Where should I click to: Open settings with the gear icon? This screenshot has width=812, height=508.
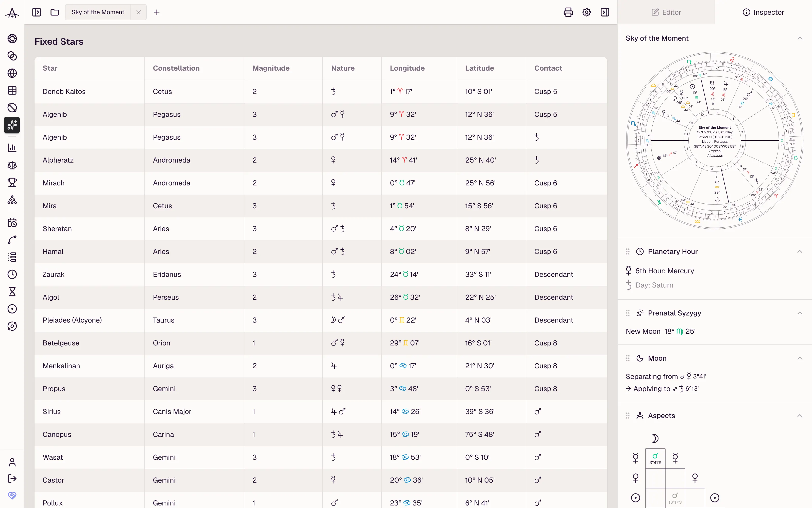coord(586,12)
